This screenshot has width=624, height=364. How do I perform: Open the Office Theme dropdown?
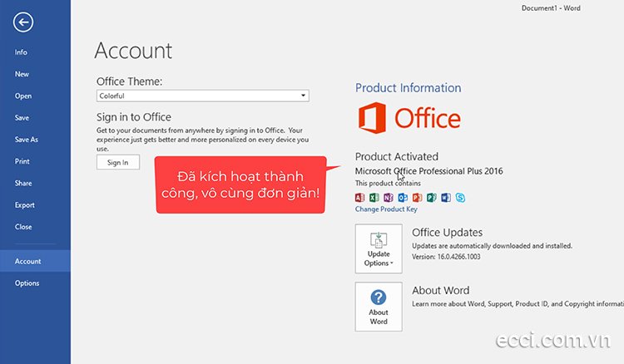(x=202, y=96)
